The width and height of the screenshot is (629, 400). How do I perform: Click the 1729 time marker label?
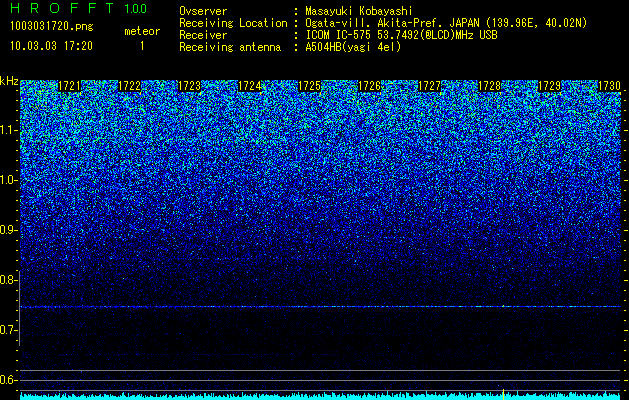pos(550,86)
